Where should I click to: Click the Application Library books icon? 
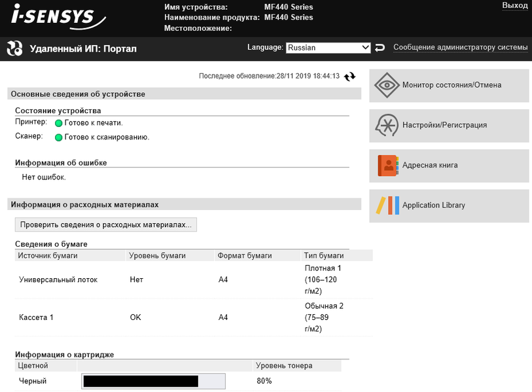tap(387, 205)
